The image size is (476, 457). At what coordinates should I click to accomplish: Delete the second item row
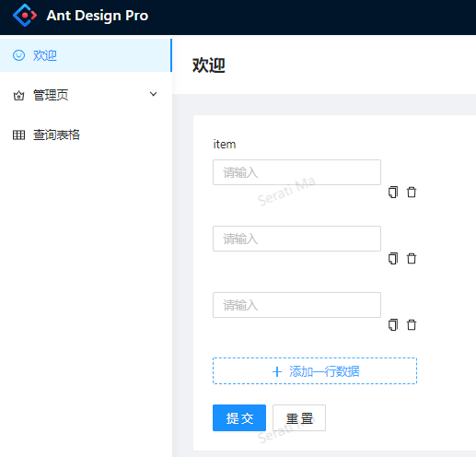412,259
